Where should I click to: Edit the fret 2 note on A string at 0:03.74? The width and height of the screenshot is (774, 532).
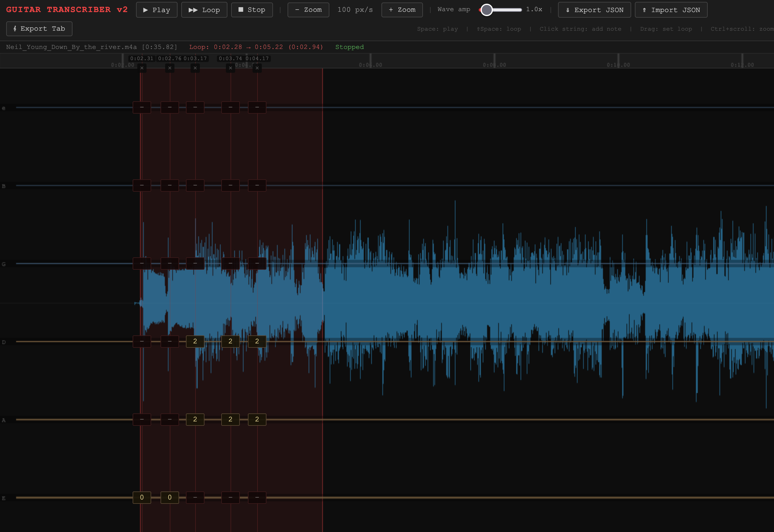231,419
